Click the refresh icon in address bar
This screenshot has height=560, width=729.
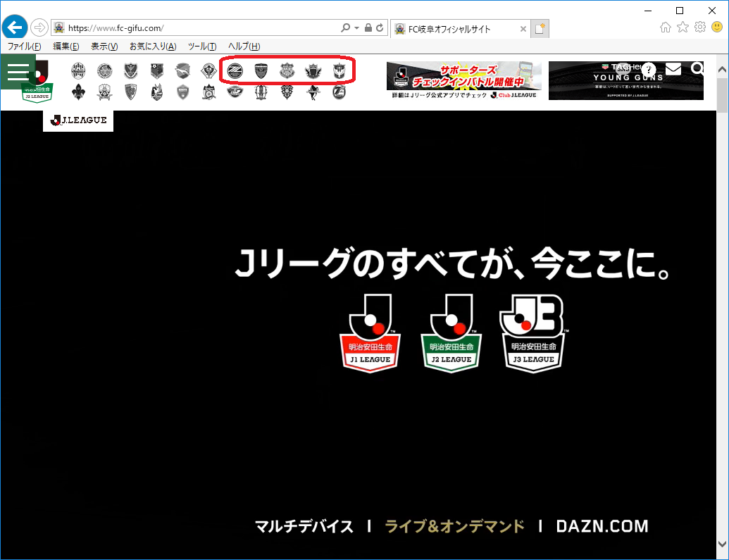[x=380, y=28]
